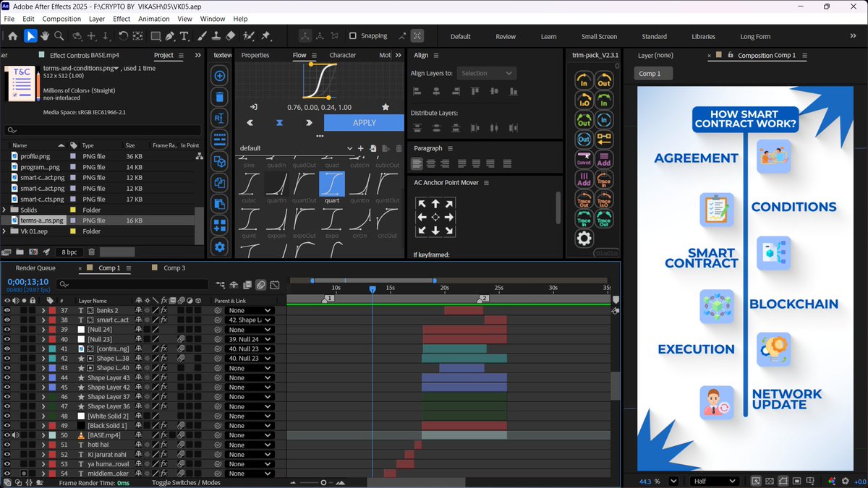Click the APPLY button in Flow
The width and height of the screenshot is (868, 488).
pos(364,123)
